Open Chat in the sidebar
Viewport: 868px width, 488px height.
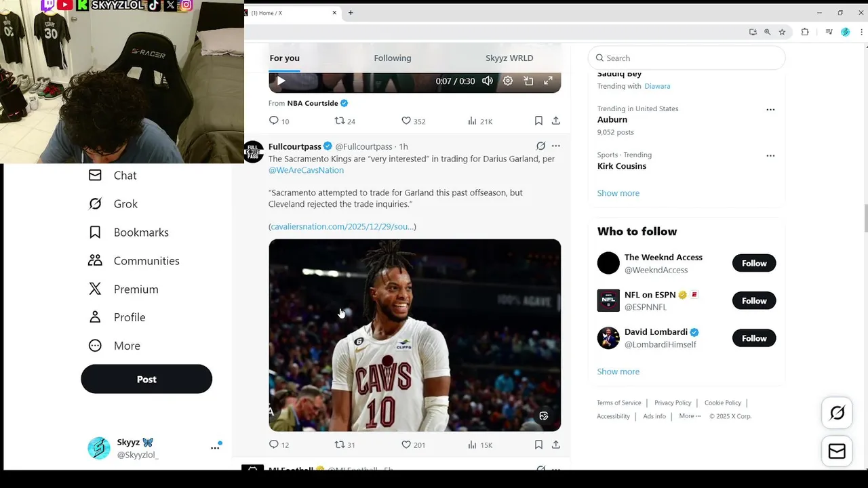coord(113,176)
